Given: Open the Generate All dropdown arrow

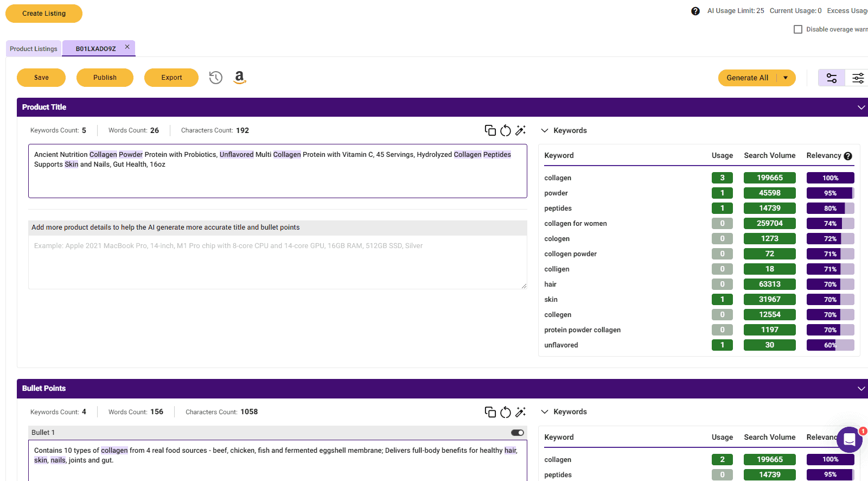Looking at the screenshot, I should (786, 78).
